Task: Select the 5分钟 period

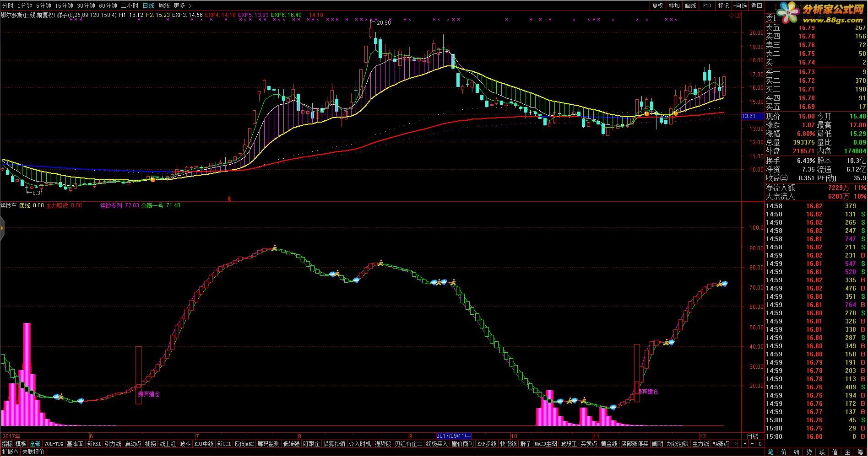Action: [43, 5]
